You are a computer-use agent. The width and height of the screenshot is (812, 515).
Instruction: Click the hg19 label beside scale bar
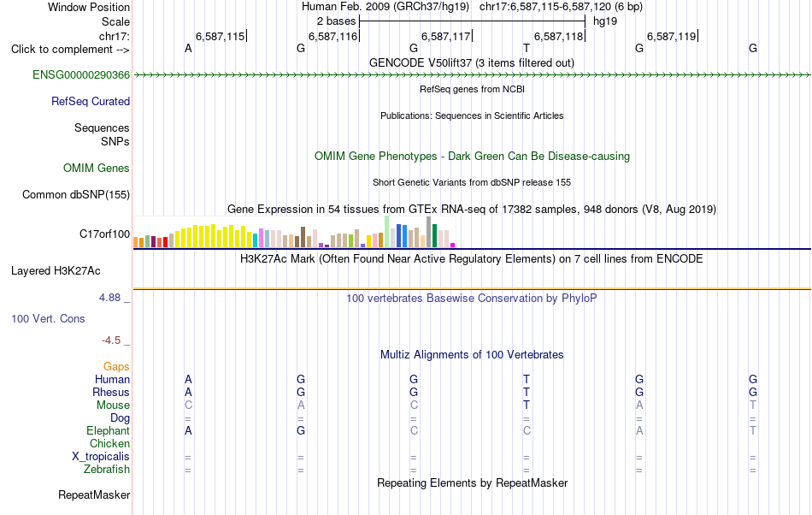(x=605, y=21)
